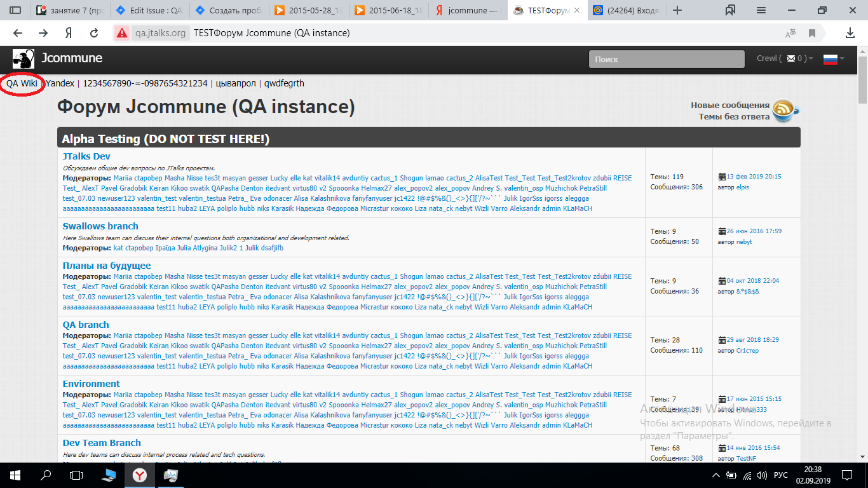Open the Dev Team Branch link
Image resolution: width=868 pixels, height=488 pixels.
point(102,443)
